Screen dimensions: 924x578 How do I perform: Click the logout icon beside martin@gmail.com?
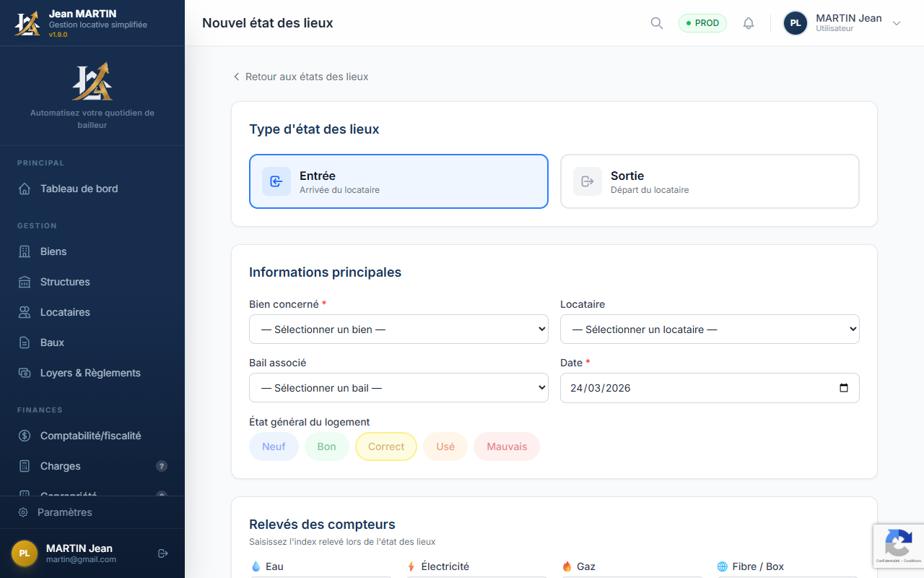click(163, 553)
